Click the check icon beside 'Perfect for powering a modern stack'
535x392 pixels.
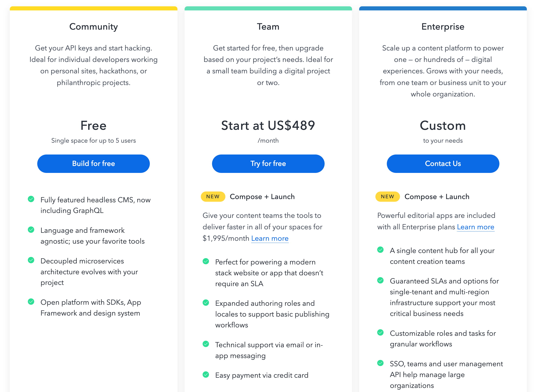pos(206,261)
